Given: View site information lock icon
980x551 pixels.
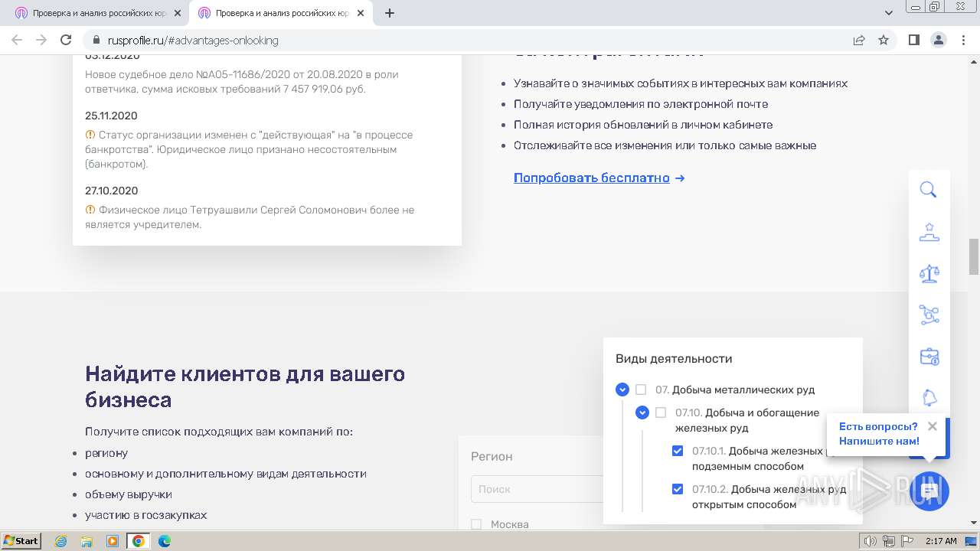Looking at the screenshot, I should tap(96, 40).
